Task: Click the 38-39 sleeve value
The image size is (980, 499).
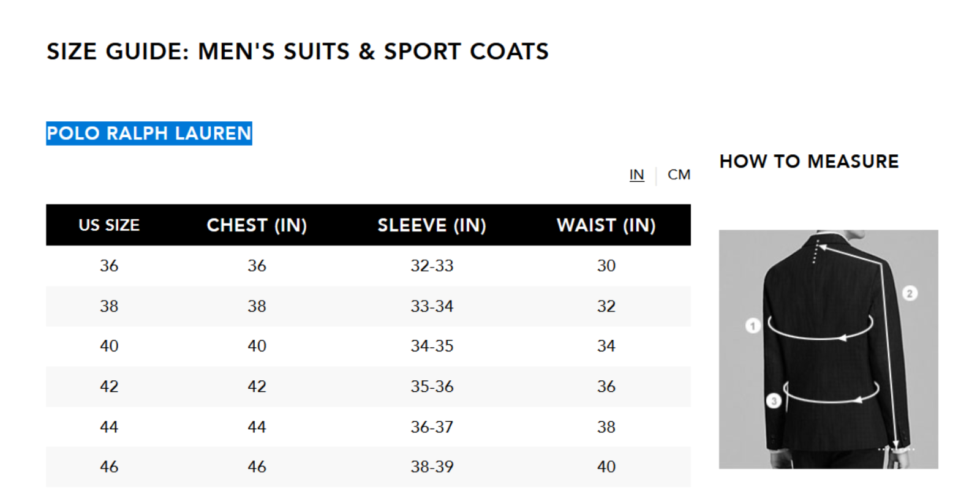Action: [x=432, y=467]
